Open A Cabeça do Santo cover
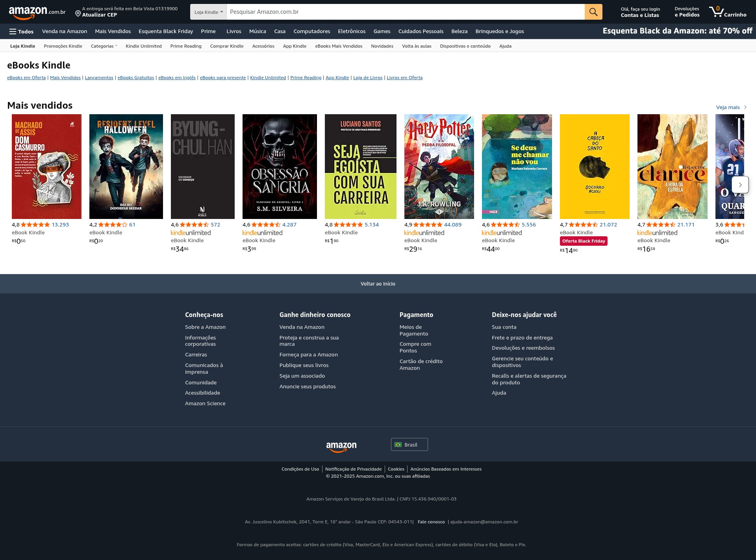Image resolution: width=756 pixels, height=560 pixels. coord(595,167)
